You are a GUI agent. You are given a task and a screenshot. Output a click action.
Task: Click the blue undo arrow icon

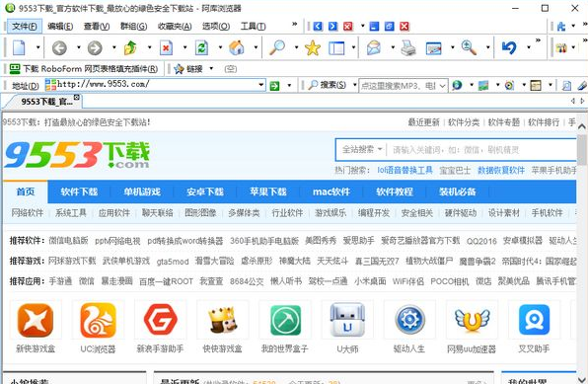509,47
